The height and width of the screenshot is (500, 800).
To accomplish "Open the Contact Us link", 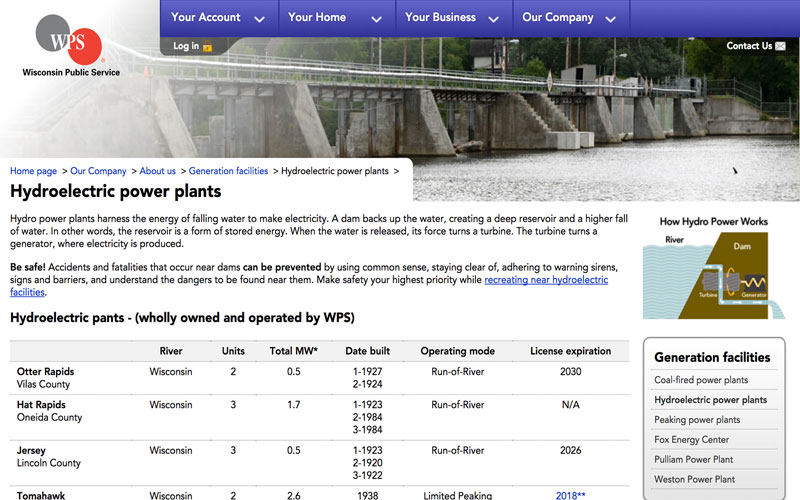I will [x=749, y=46].
